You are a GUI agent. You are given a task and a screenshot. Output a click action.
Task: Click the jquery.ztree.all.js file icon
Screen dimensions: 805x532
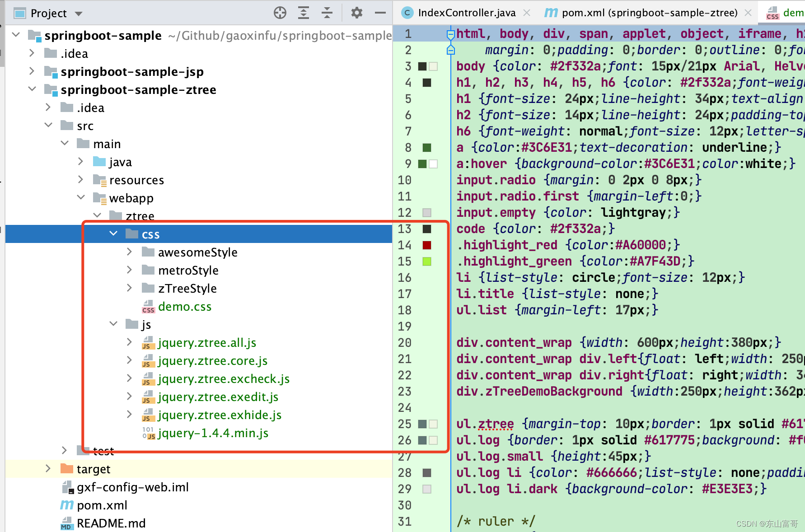point(148,343)
